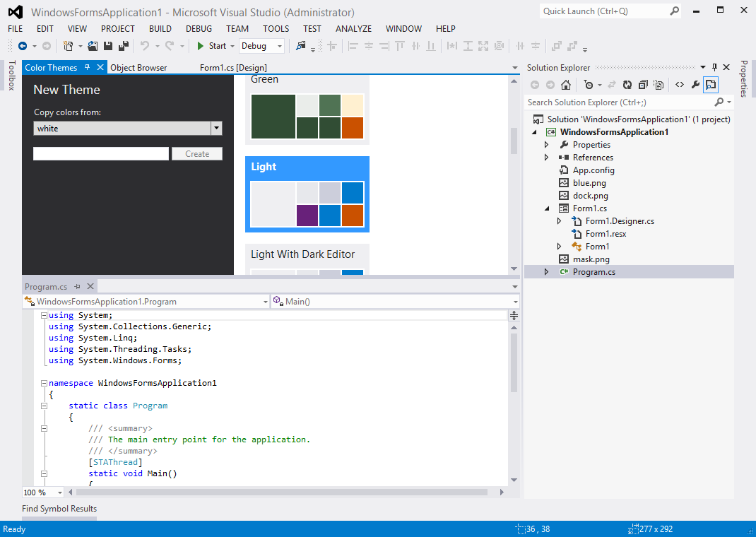
Task: Click the Create button for the new theme
Action: point(196,153)
